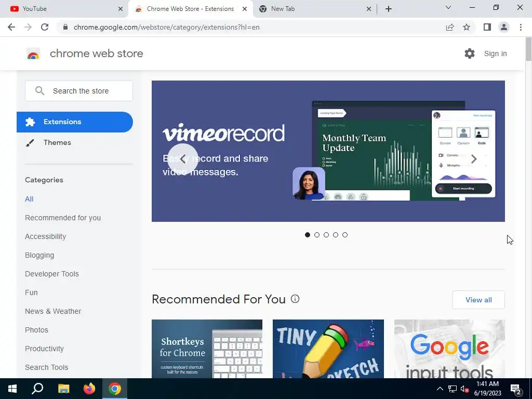
Task: Open web store settings gear
Action: click(470, 54)
